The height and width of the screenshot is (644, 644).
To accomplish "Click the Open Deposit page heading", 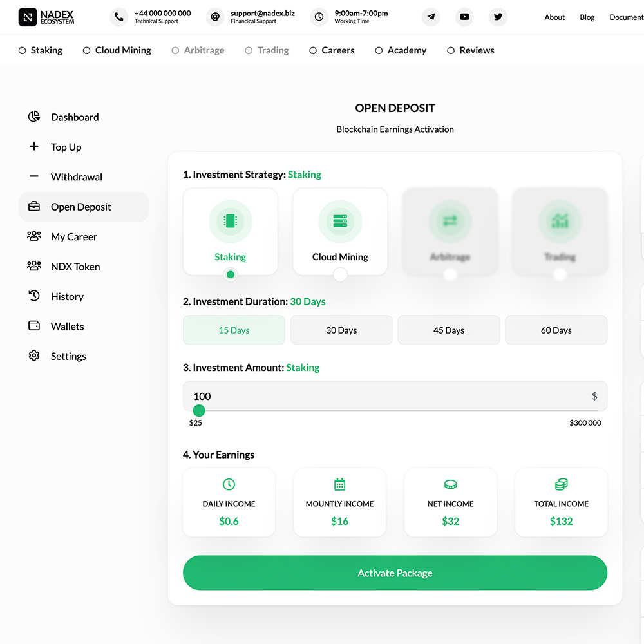I will (395, 108).
